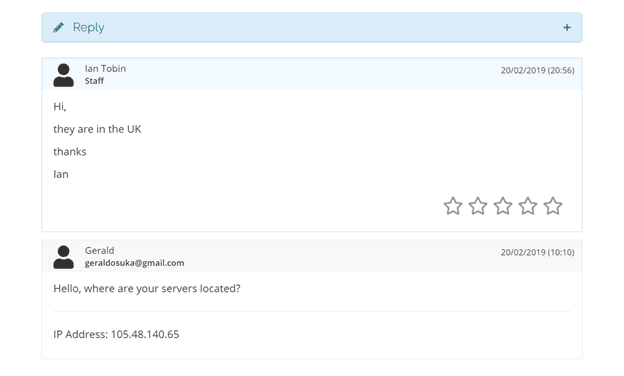Image resolution: width=624 pixels, height=376 pixels.
Task: Click Ian Tobin's user avatar icon
Action: [x=64, y=75]
